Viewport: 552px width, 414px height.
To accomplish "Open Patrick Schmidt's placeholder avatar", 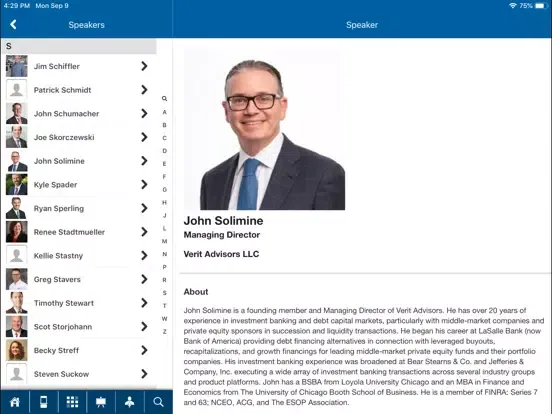I will click(17, 90).
